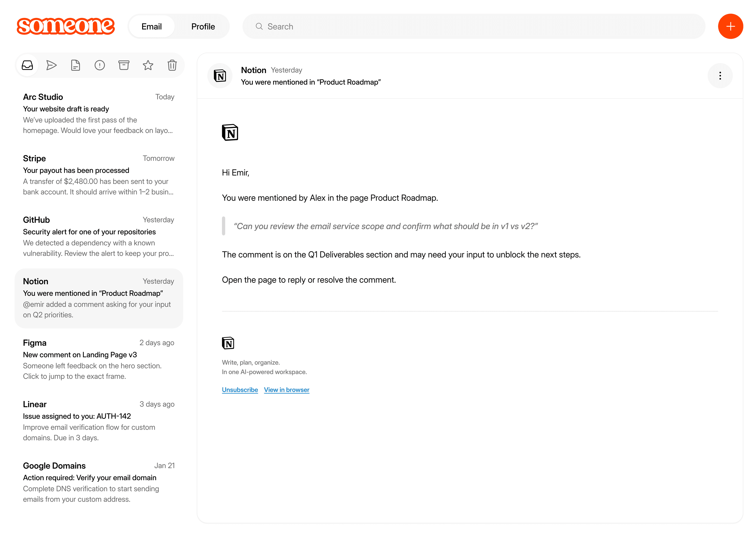Viewport: 756px width, 538px height.
Task: Show starred emails via star icon
Action: [148, 65]
